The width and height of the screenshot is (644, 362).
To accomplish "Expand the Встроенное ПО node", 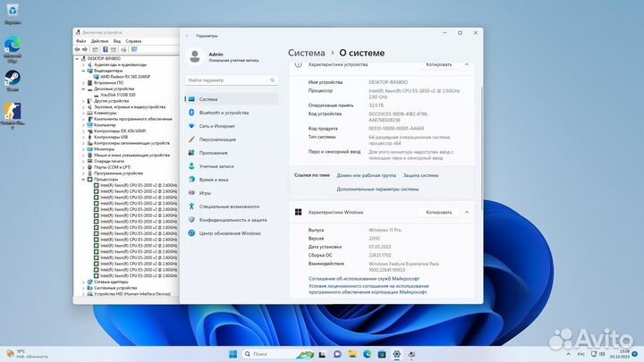I will pos(83,83).
